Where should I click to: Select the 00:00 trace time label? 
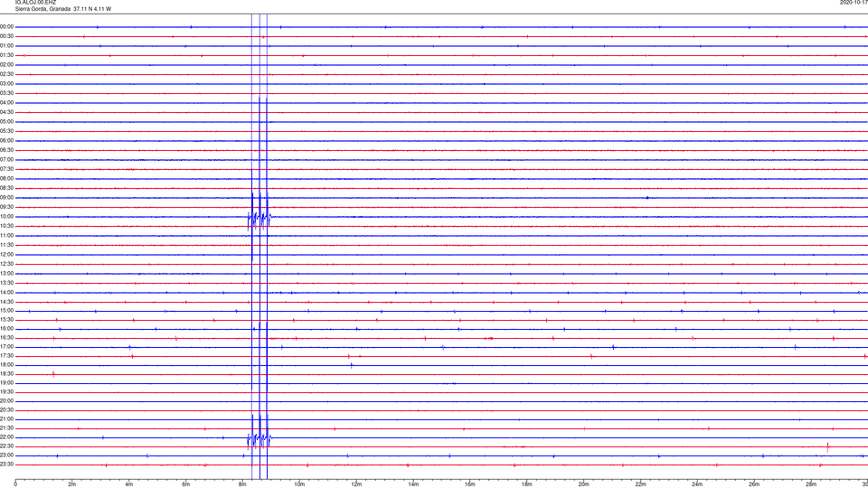pos(6,26)
